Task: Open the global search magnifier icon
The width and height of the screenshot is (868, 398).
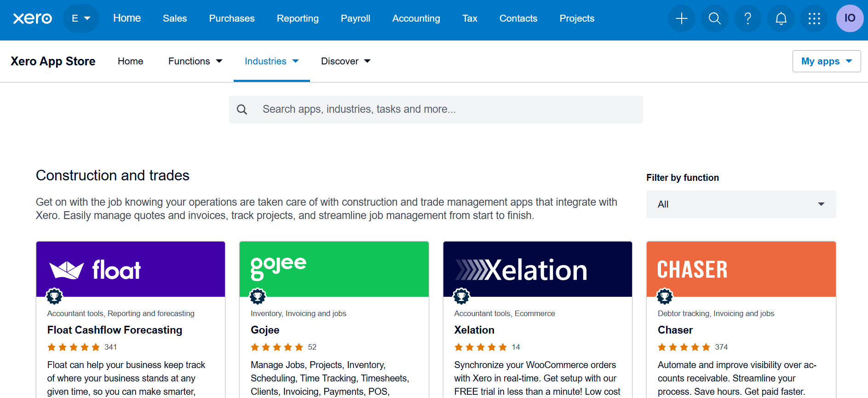Action: coord(714,18)
